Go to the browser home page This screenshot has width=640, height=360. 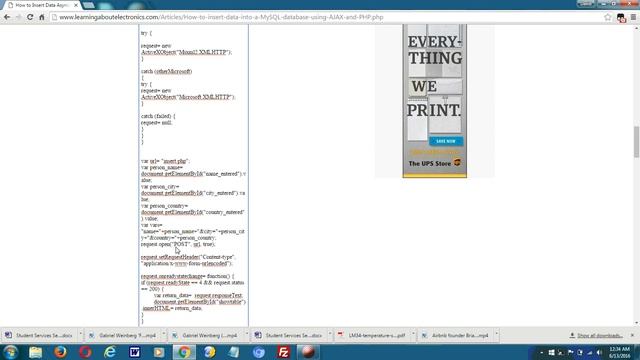tap(42, 17)
